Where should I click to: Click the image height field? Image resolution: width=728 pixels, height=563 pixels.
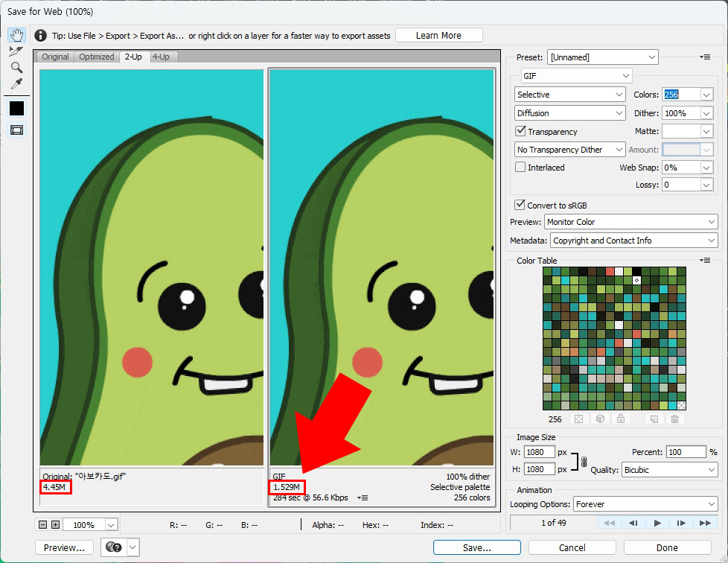coord(540,469)
